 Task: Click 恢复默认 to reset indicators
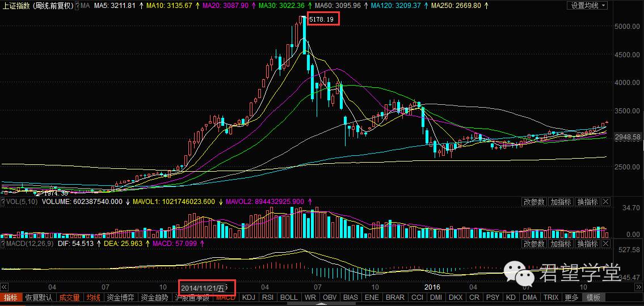[x=39, y=297]
